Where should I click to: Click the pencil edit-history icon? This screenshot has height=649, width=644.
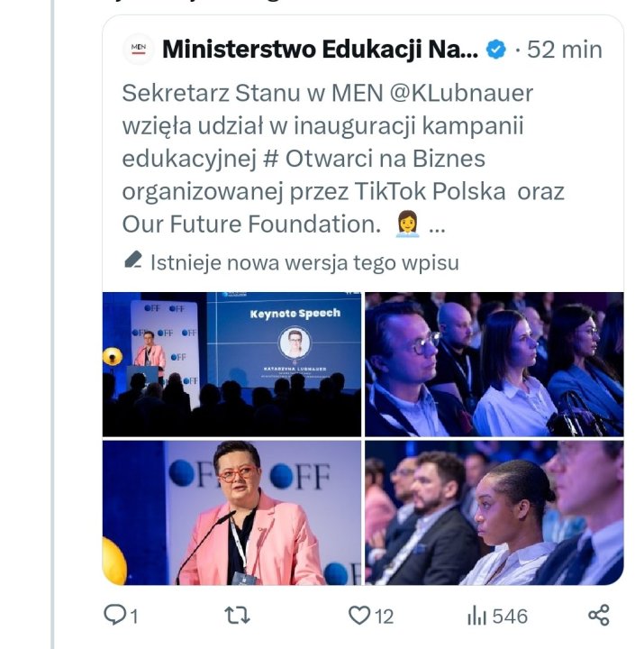tap(133, 261)
